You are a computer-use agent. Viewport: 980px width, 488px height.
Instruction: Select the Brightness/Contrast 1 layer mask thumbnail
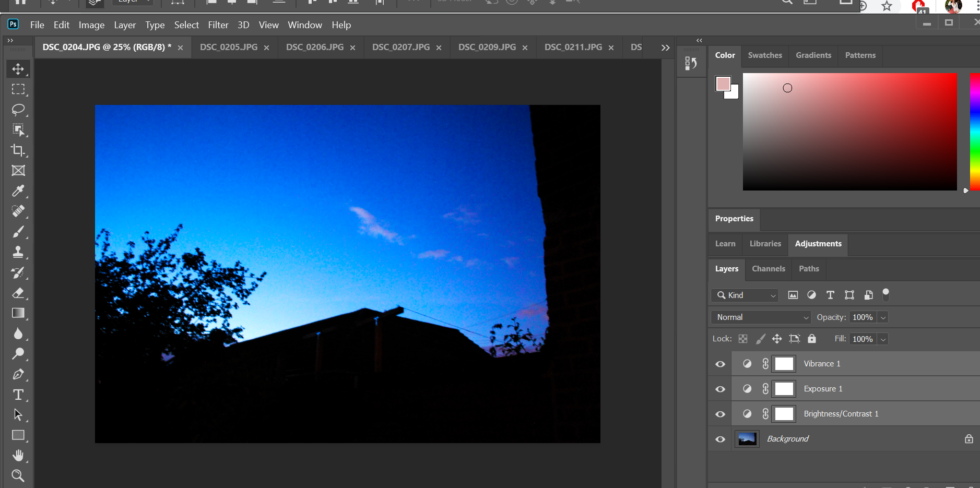coord(784,414)
